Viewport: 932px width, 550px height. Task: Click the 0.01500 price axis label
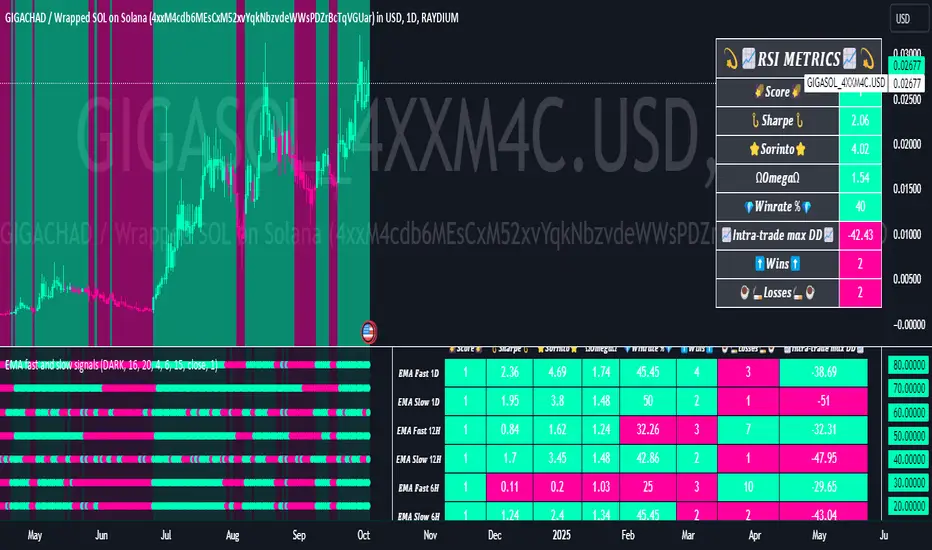click(x=907, y=189)
